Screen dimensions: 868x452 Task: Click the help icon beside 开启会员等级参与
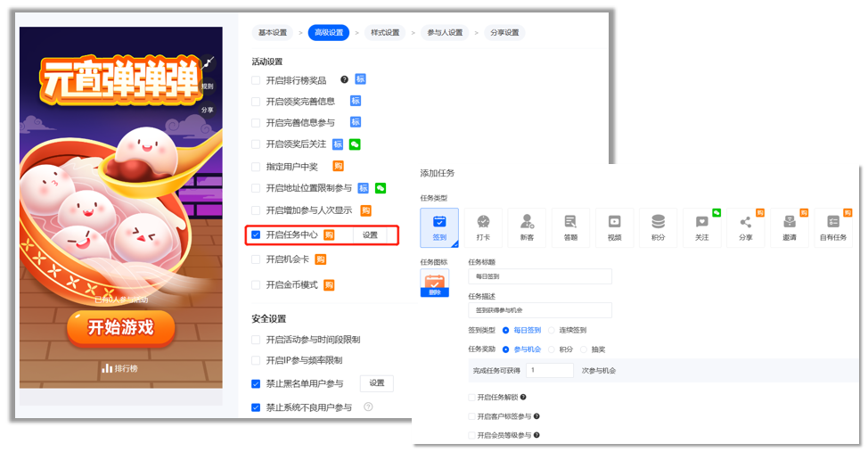[536, 435]
